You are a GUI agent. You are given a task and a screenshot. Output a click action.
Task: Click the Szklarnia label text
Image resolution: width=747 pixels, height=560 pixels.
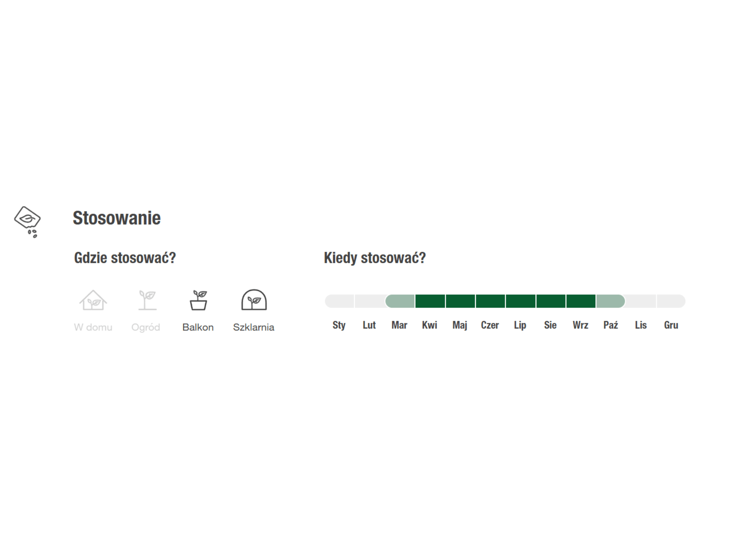[x=254, y=327]
